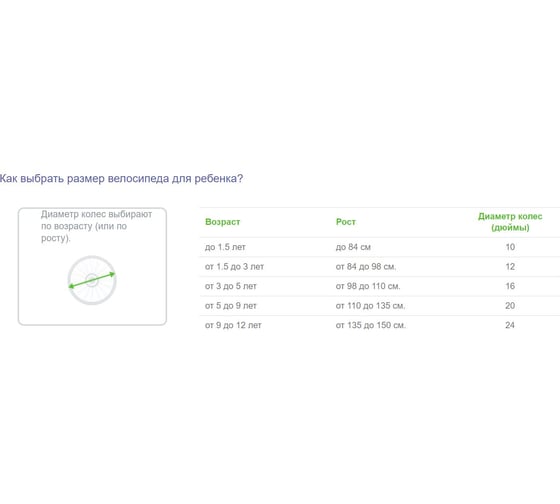Click the green diameter arrow on wheel
Screen dimensions: 560x504
click(92, 280)
